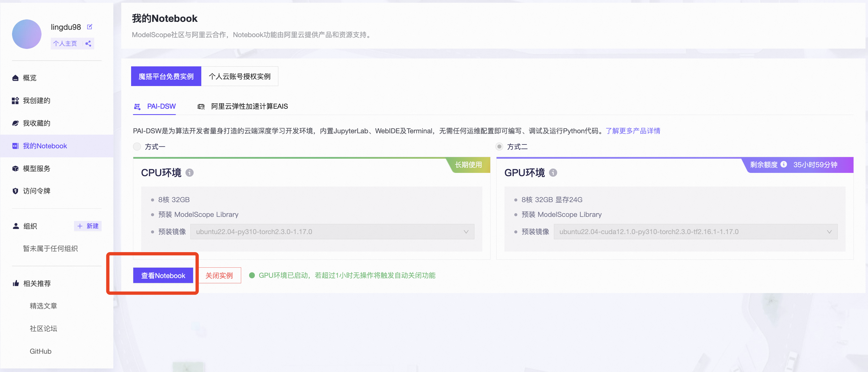Click the 我创建的 grid icon
This screenshot has width=868, height=372.
tap(15, 101)
